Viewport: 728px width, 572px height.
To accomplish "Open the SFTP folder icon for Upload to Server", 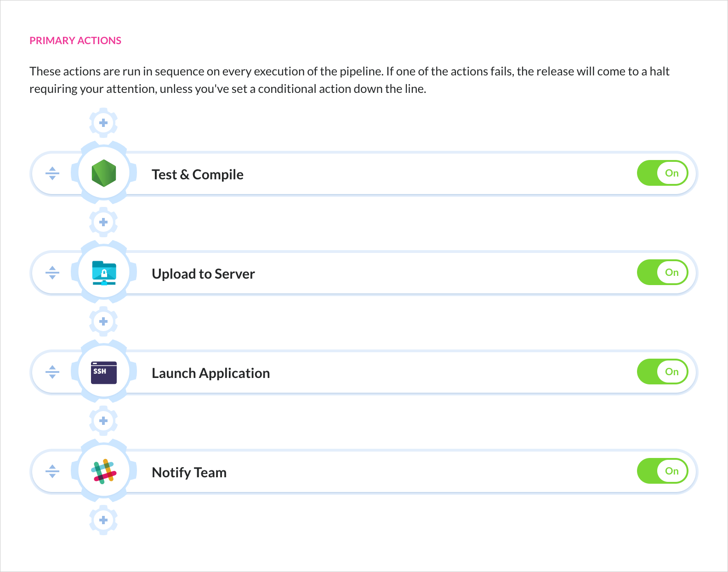I will [104, 273].
